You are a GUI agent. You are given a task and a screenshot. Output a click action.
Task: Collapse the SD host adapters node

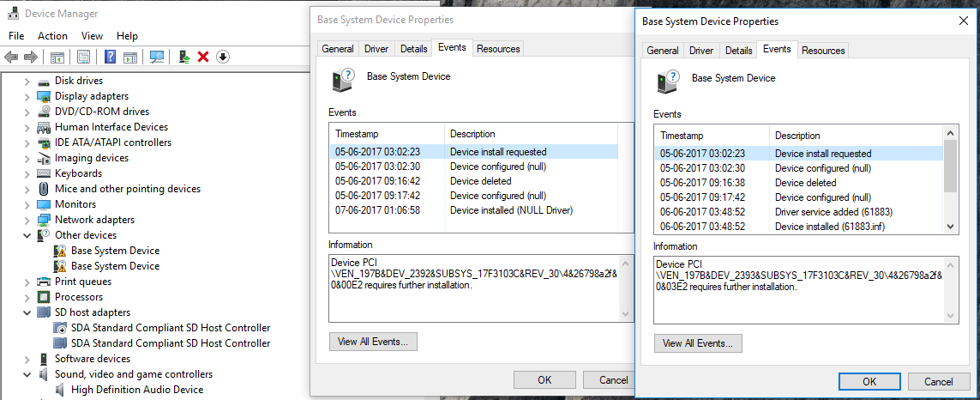27,312
